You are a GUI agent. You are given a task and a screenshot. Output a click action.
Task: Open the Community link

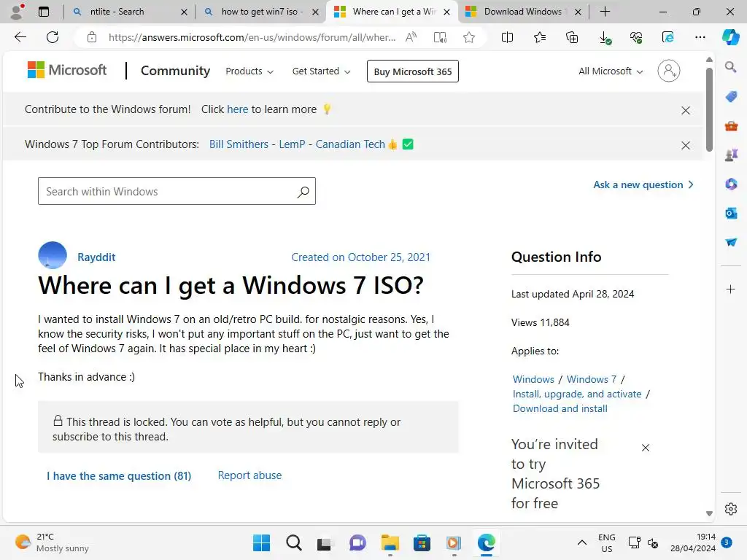[x=175, y=71]
